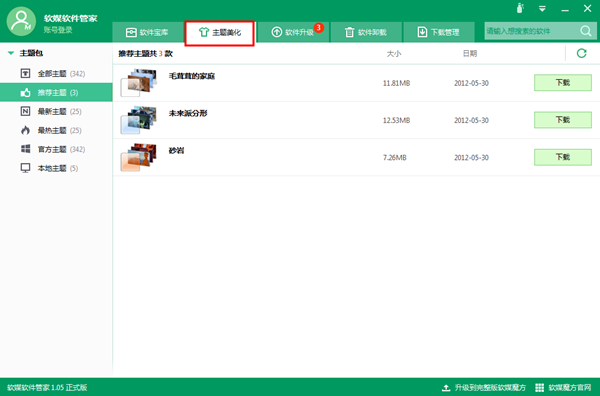The width and height of the screenshot is (600, 396).
Task: Open the skin bottle icon in title bar
Action: point(520,8)
